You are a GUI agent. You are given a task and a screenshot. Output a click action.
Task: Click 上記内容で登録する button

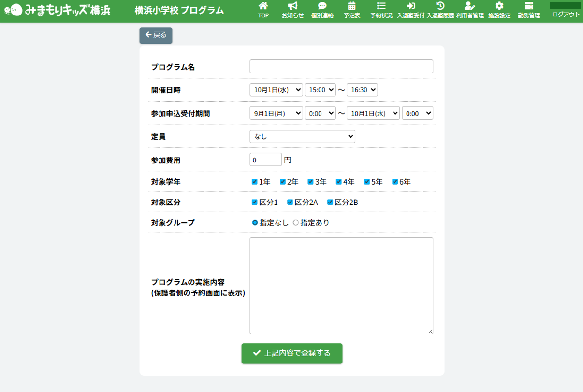click(x=292, y=353)
